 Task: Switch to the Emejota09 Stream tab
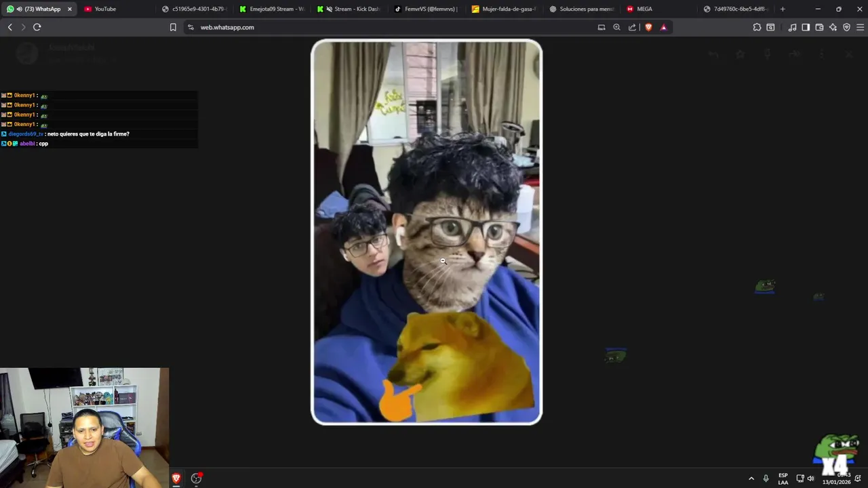tap(271, 9)
